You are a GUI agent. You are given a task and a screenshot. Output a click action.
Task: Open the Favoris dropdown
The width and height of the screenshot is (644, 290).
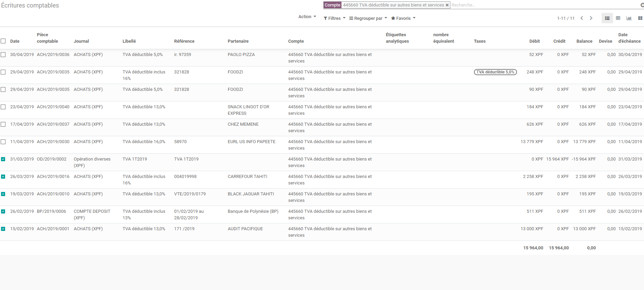click(x=403, y=18)
